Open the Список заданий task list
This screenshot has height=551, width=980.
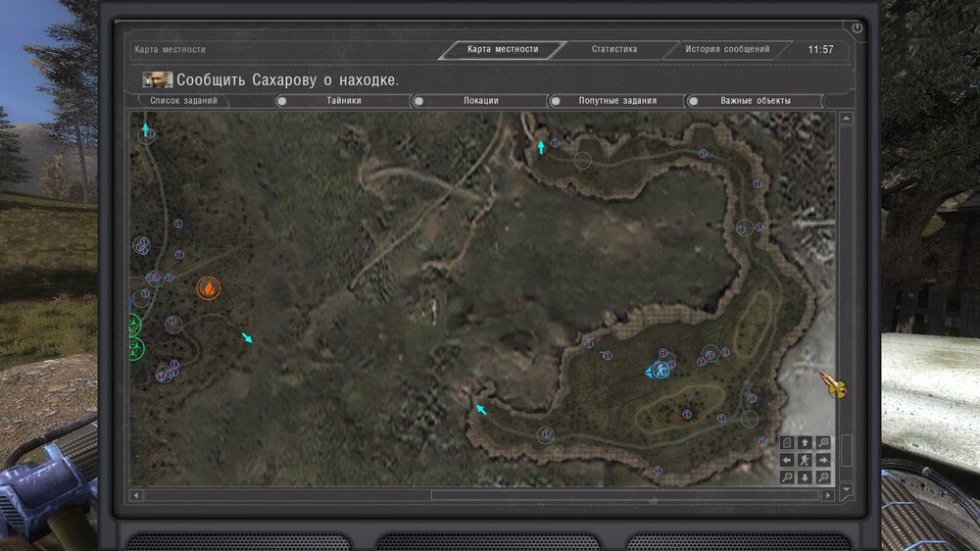[184, 101]
